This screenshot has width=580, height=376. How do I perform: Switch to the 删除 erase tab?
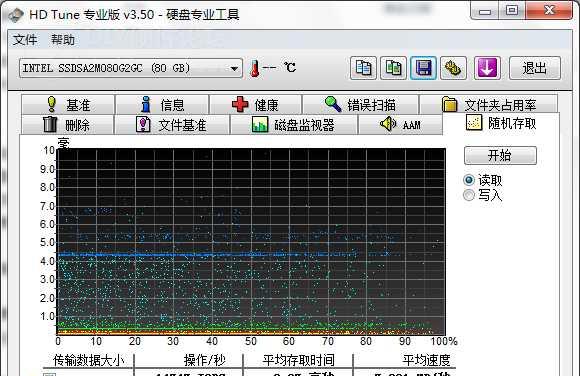tap(67, 124)
